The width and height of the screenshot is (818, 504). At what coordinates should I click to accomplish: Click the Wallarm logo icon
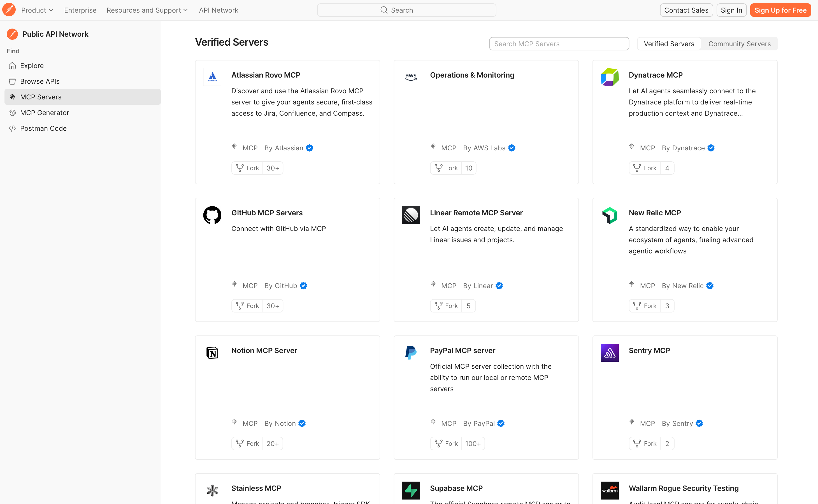pyautogui.click(x=610, y=490)
